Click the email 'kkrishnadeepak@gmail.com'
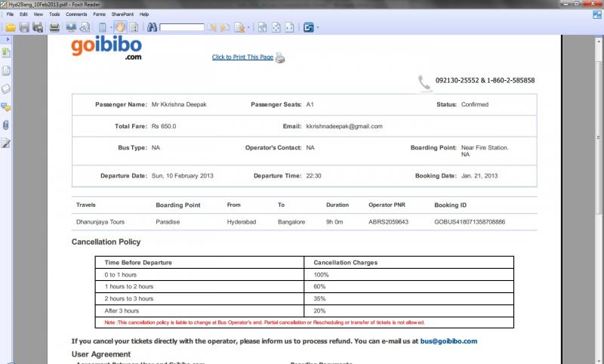Screen dimensions: 604x364 (x=344, y=126)
